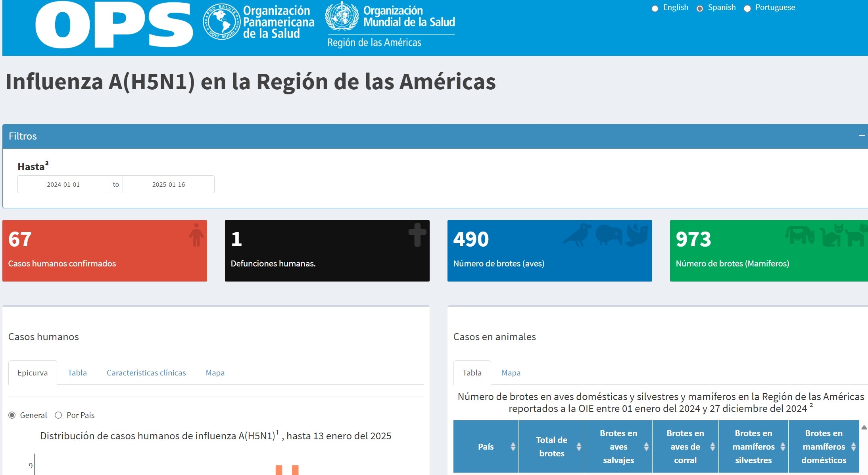Click the large OPS logo
The width and height of the screenshot is (868, 475).
(x=114, y=25)
